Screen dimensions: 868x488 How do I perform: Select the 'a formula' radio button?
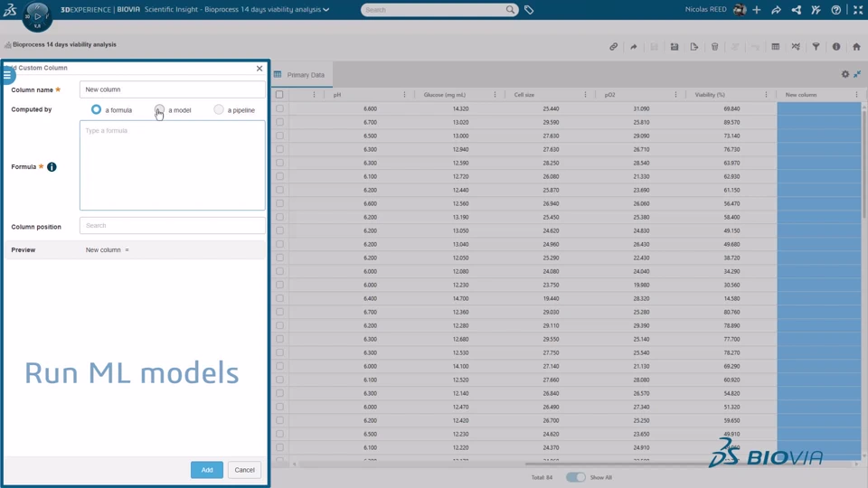[96, 109]
